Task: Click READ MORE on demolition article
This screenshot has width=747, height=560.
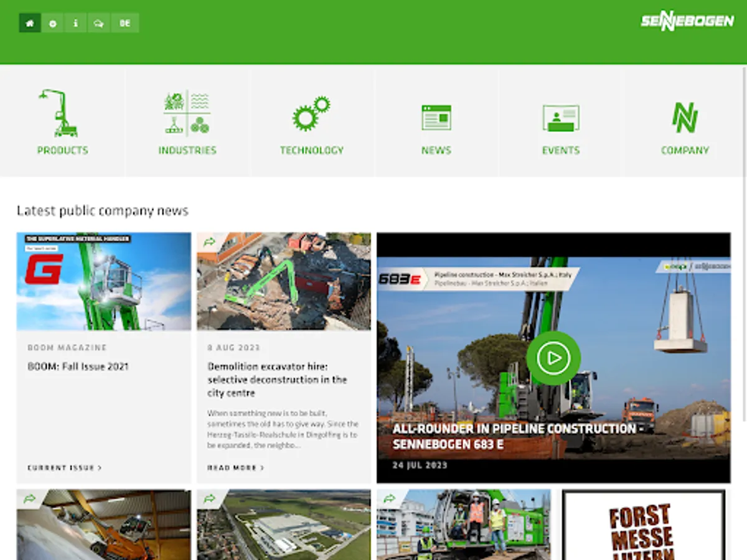Action: (236, 467)
